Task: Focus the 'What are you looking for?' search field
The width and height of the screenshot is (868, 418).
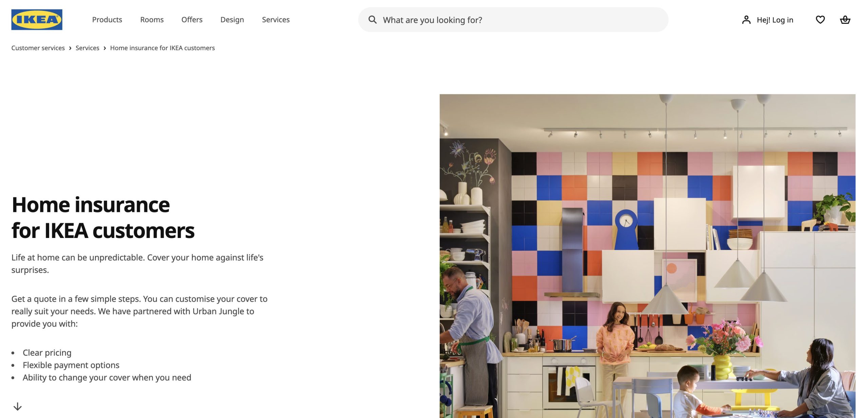Action: click(x=513, y=20)
